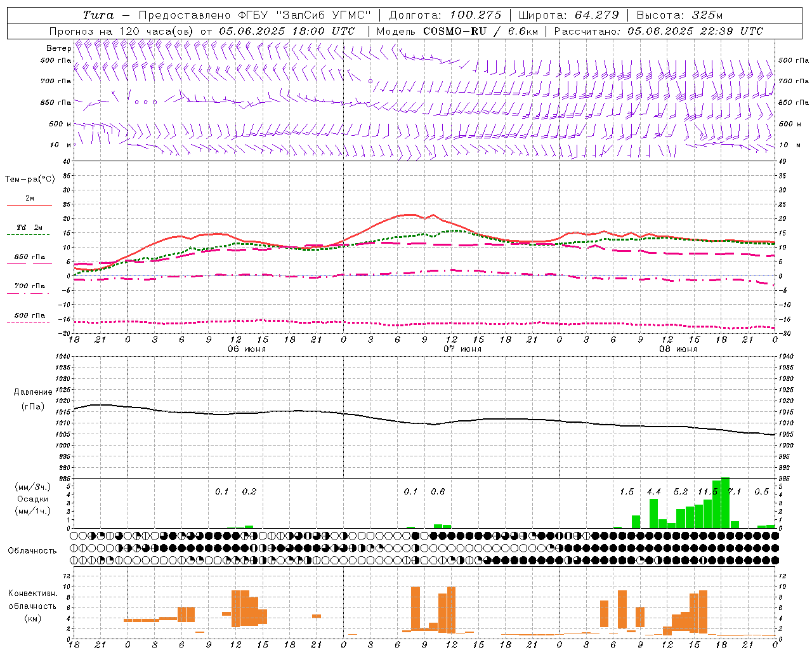Screen dimensions: 812x650
Task: Click the dotted pink "500 гПа" temperature legend line
Action: tap(28, 322)
